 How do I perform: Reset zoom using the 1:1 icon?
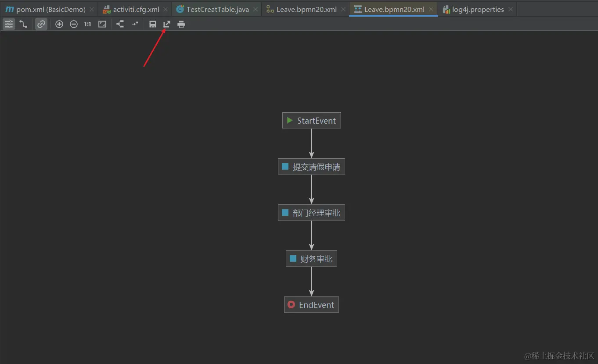point(88,24)
